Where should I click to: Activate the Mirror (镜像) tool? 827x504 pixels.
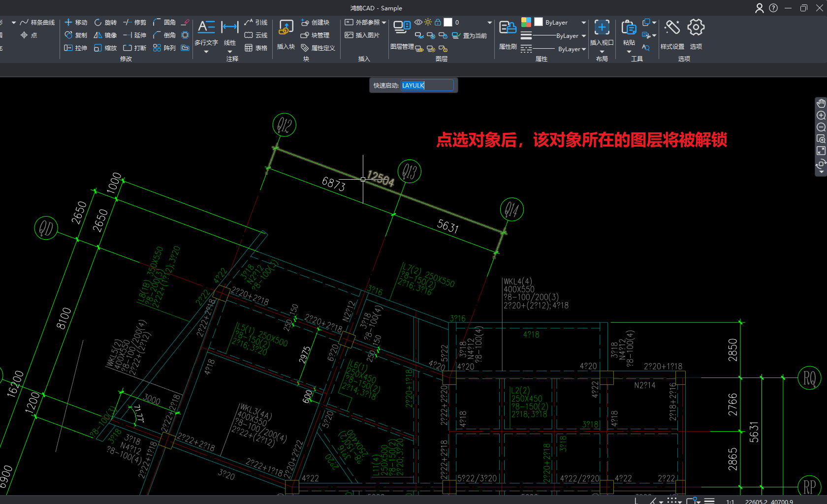(x=105, y=35)
